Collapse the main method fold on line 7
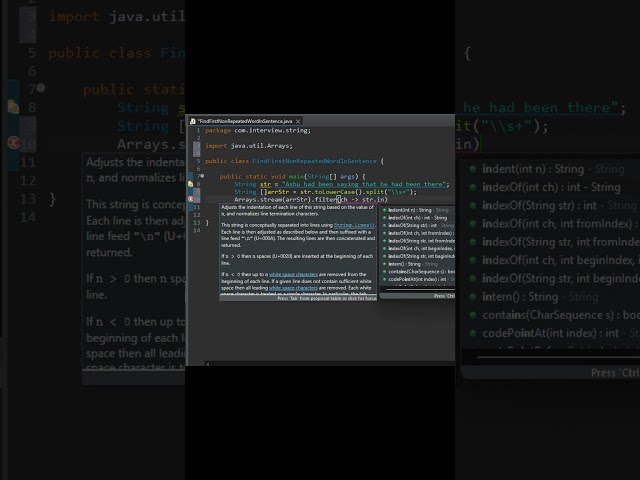This screenshot has width=640, height=480. click(x=203, y=176)
